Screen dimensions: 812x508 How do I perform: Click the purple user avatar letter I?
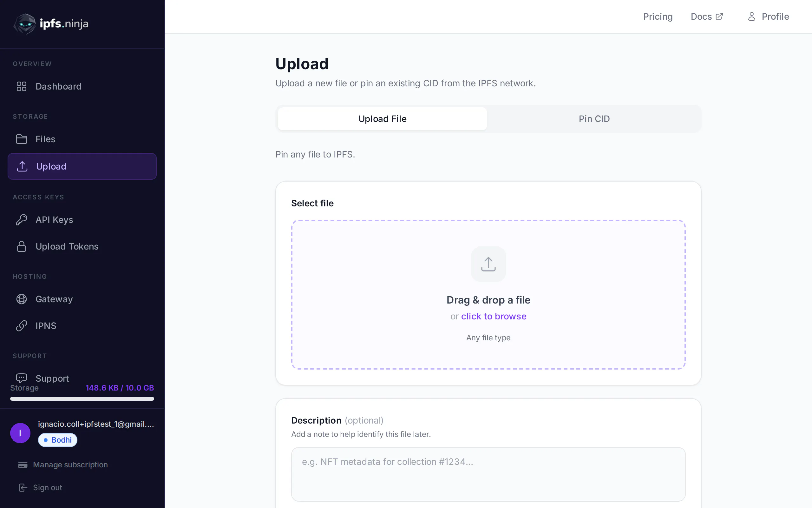click(20, 433)
